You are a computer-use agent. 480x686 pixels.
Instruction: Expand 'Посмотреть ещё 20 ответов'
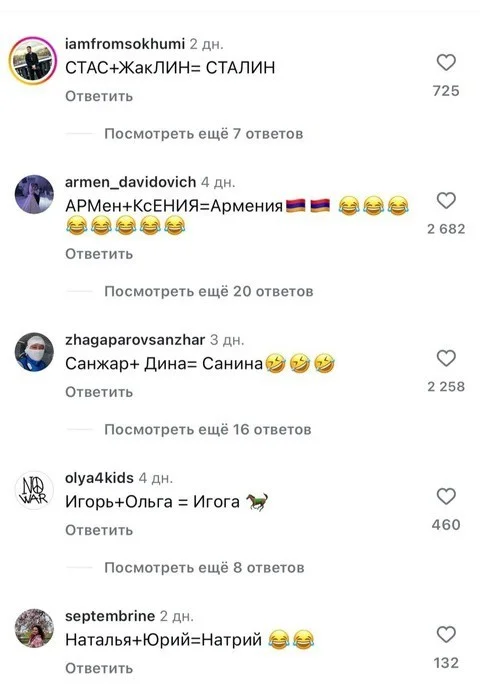coord(209,291)
